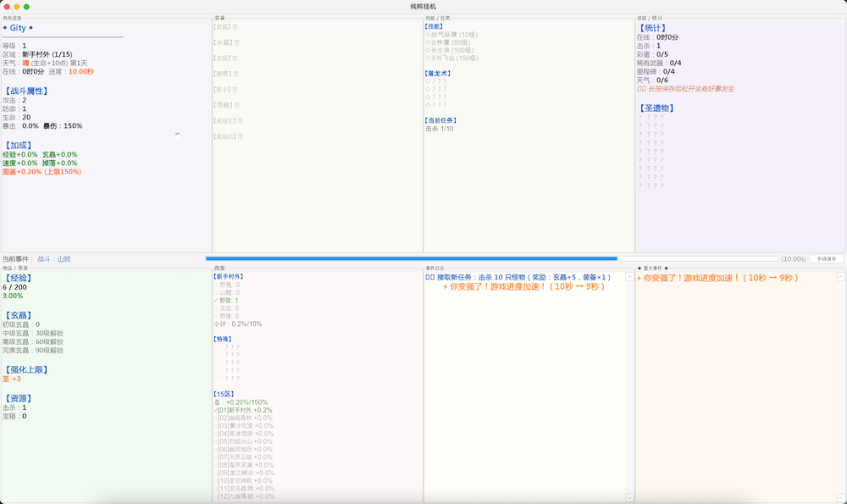Viewport: 847px width, 504px height.
Task: Click the character name Gity
Action: coord(18,28)
